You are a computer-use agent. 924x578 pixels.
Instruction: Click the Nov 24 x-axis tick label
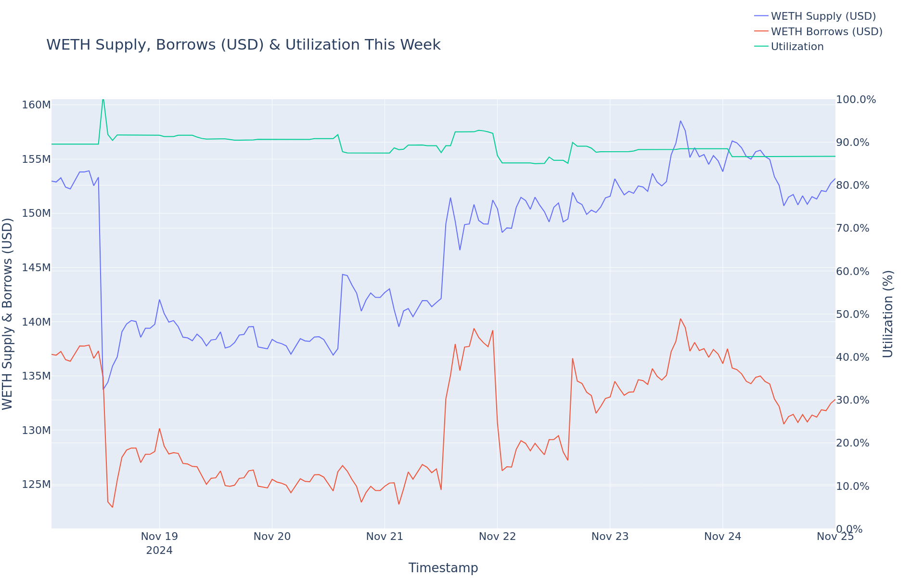(722, 537)
